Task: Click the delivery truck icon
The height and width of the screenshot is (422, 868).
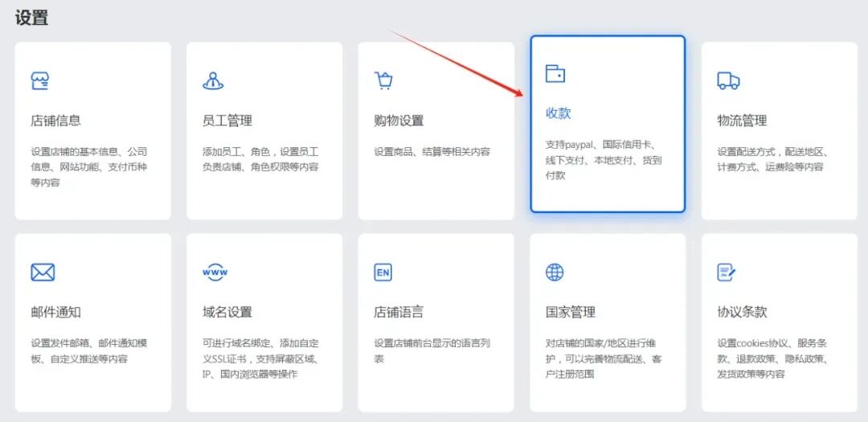Action: [728, 81]
